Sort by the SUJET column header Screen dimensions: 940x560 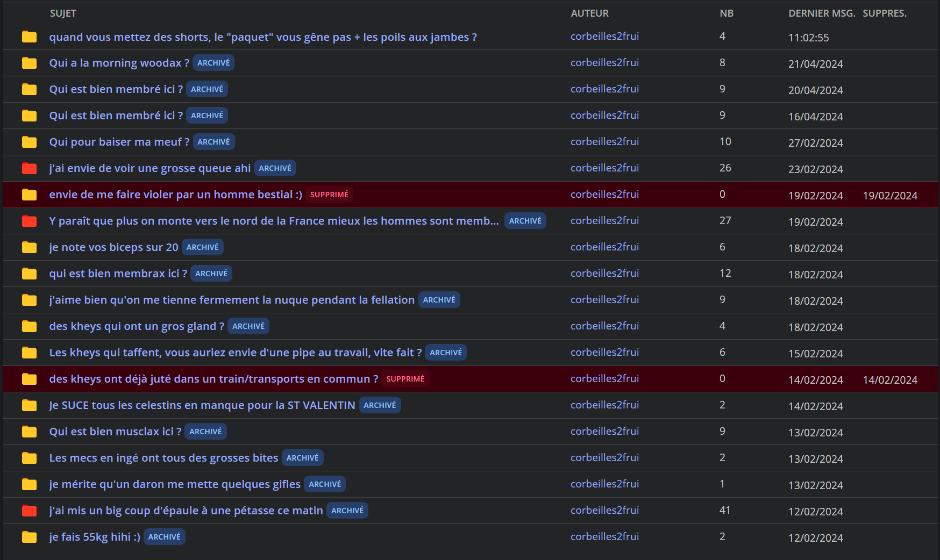pos(63,13)
